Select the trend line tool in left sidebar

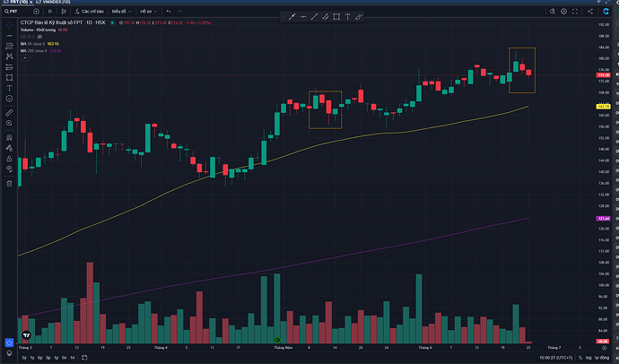tap(9, 36)
